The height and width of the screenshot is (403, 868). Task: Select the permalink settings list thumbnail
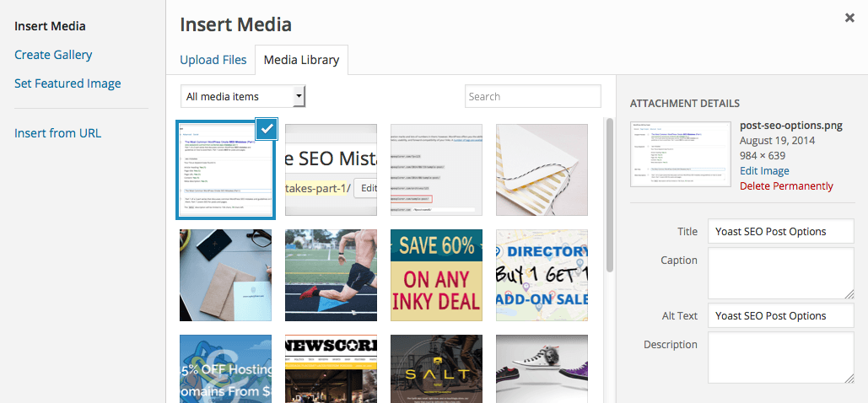click(x=436, y=170)
